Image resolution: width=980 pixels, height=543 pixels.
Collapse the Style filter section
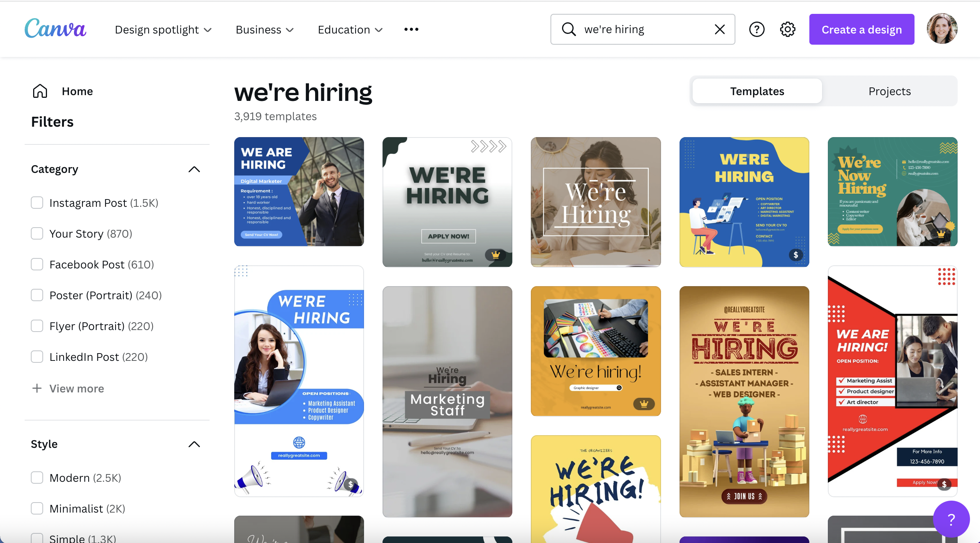pos(194,444)
